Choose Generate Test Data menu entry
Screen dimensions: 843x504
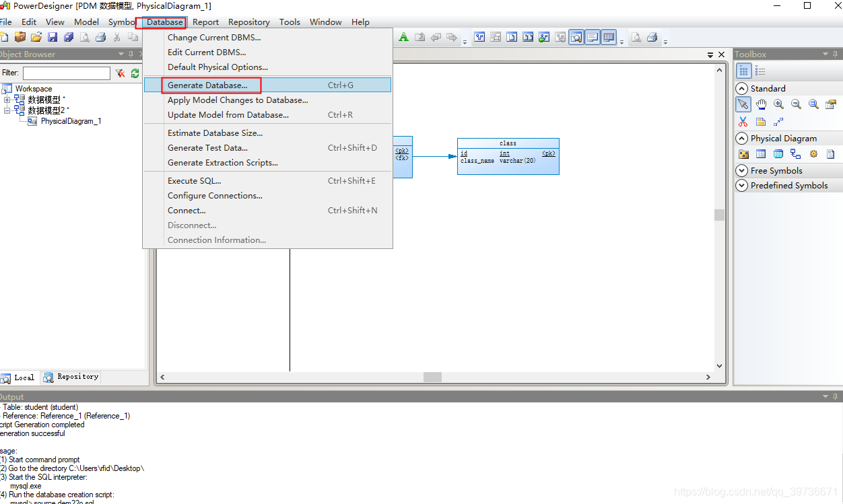click(267, 148)
